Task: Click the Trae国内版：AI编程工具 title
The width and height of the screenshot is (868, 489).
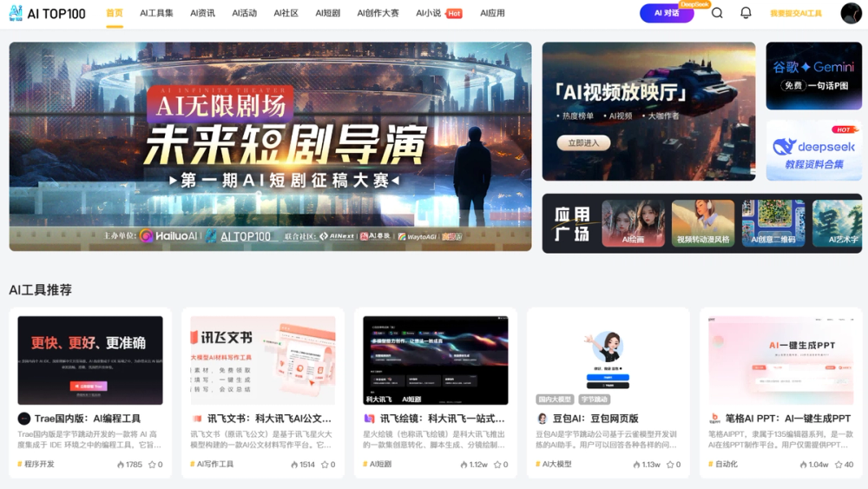Action: tap(88, 419)
